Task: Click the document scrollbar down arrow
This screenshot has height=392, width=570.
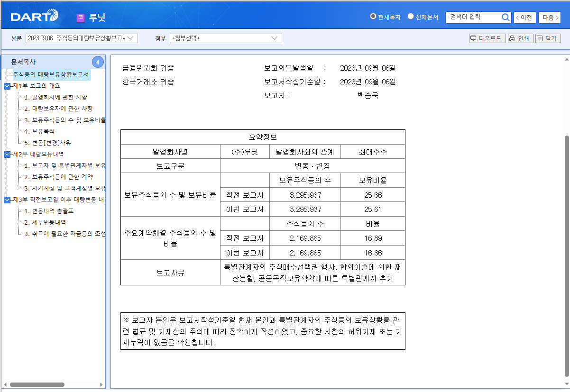Action: pos(567,383)
